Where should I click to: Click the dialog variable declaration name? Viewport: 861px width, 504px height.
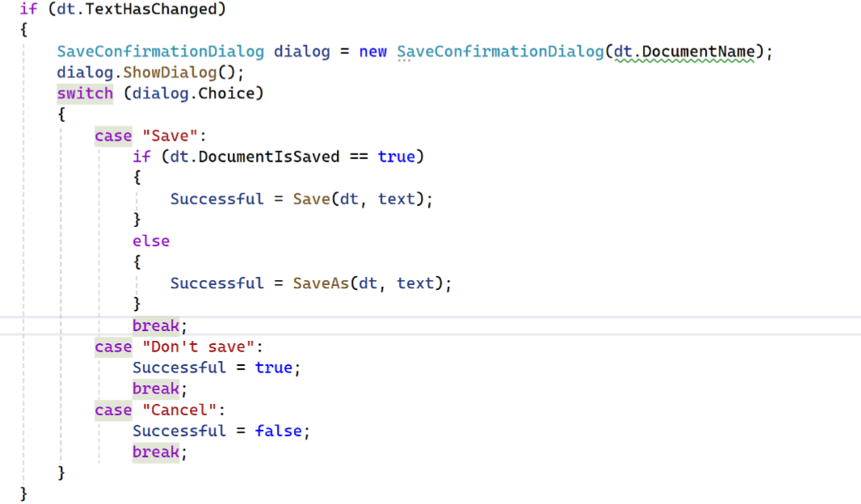302,52
